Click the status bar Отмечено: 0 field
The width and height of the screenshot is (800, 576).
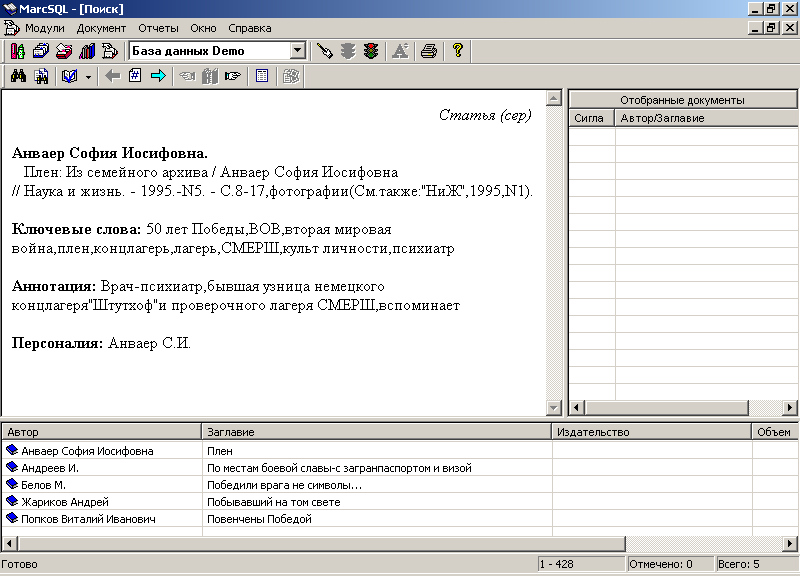point(669,564)
